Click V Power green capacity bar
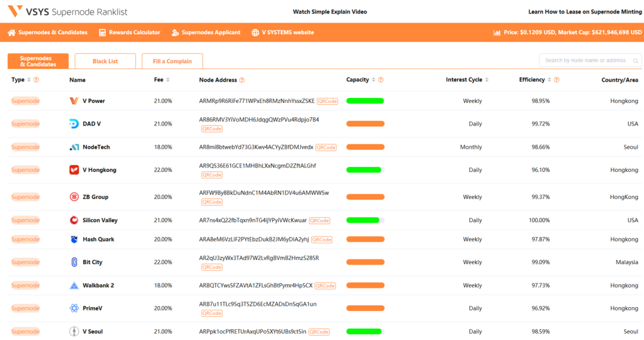This screenshot has width=644, height=340. pos(365,101)
